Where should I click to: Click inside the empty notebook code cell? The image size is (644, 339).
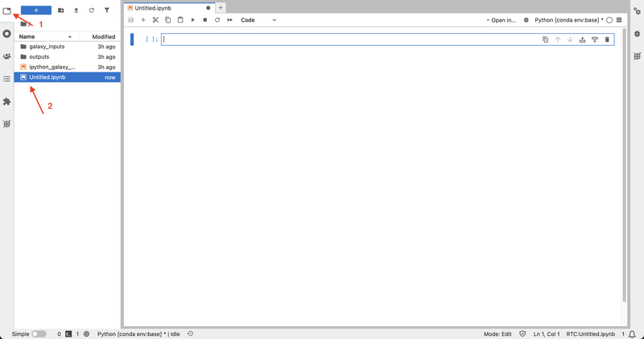tap(346, 39)
